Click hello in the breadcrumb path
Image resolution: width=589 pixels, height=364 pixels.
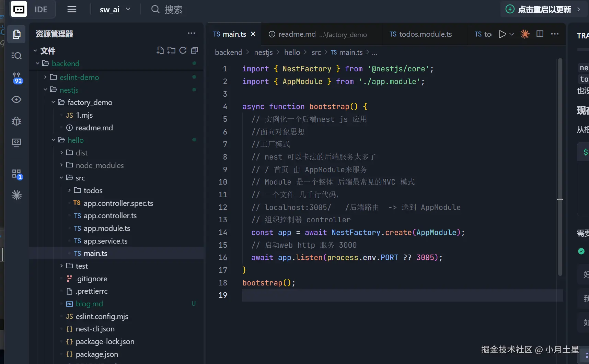[292, 52]
